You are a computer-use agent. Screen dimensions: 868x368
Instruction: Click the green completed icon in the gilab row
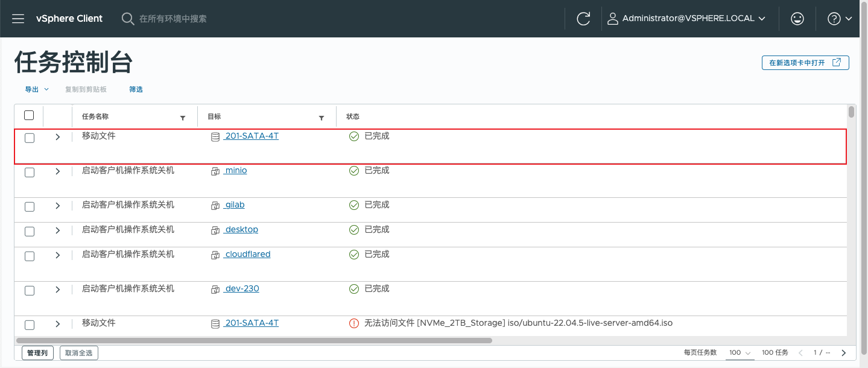click(x=354, y=205)
